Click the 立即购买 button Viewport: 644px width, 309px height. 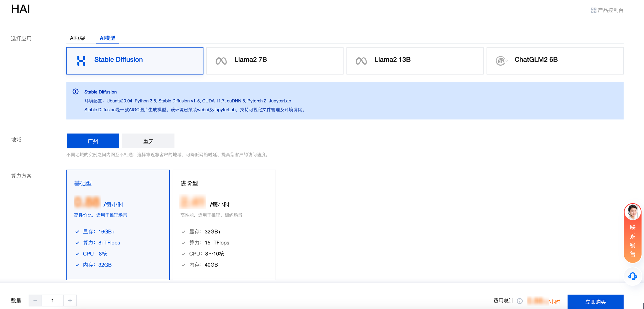(595, 302)
